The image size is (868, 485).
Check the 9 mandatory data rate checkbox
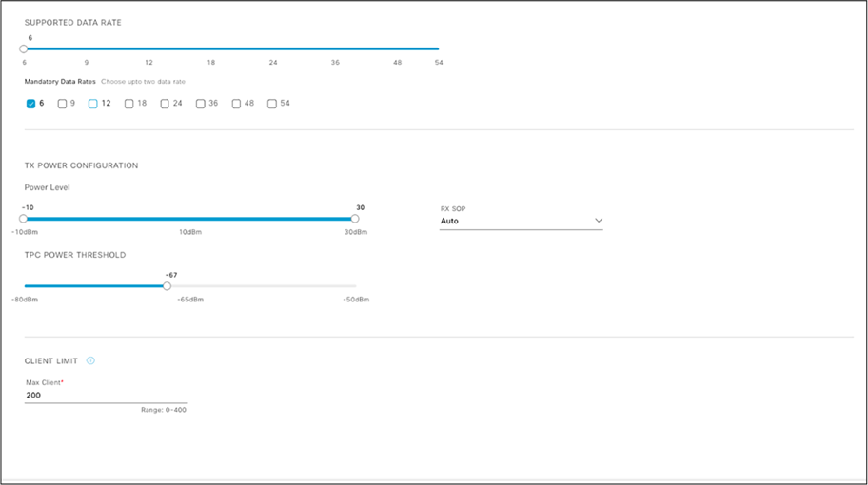tap(62, 104)
